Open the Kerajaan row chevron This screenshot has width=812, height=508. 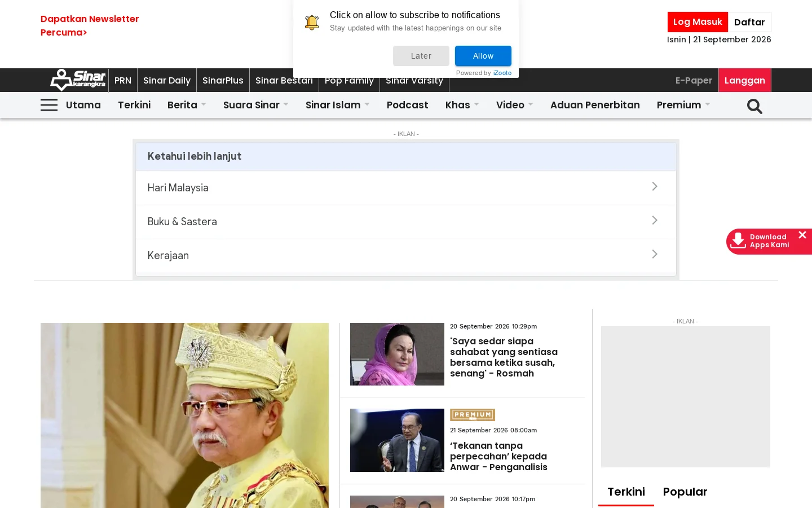tap(655, 254)
